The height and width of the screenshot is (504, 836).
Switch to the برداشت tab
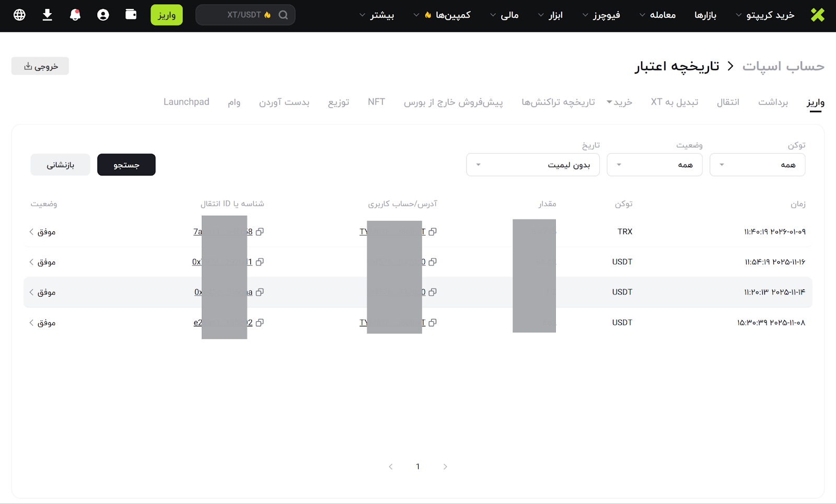click(x=773, y=102)
